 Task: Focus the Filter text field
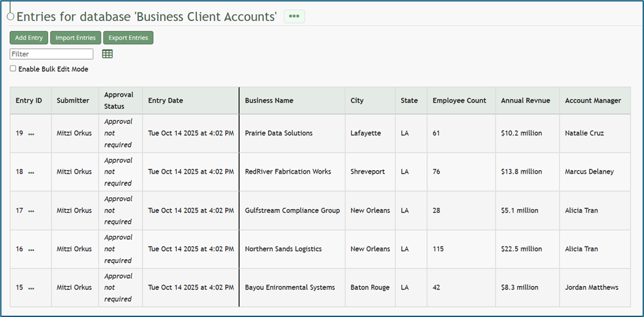coord(51,54)
